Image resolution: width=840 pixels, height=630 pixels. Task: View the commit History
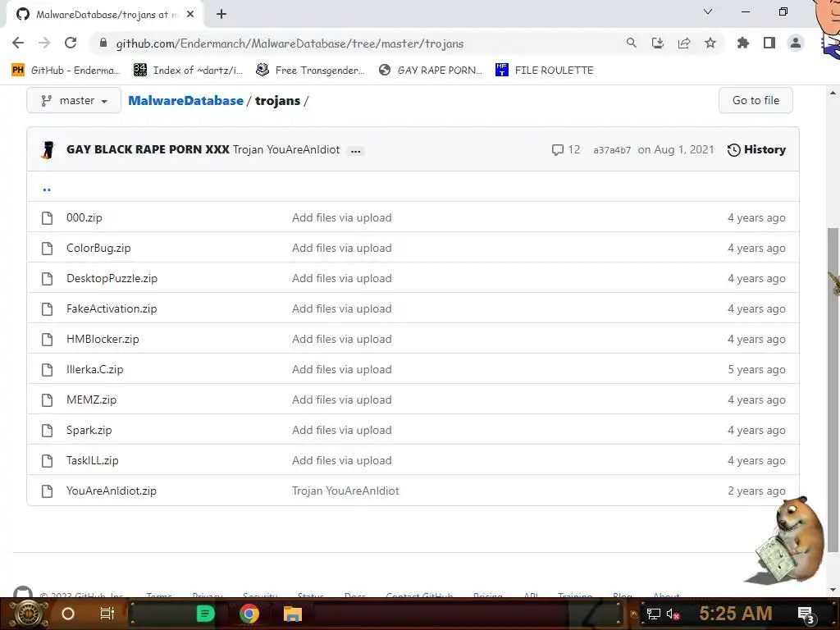pyautogui.click(x=756, y=149)
